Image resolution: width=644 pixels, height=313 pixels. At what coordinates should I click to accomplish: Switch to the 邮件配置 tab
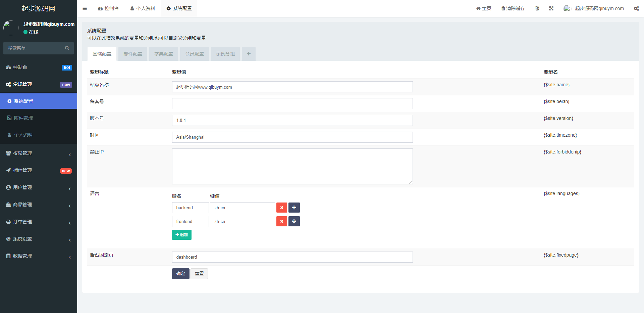(133, 54)
